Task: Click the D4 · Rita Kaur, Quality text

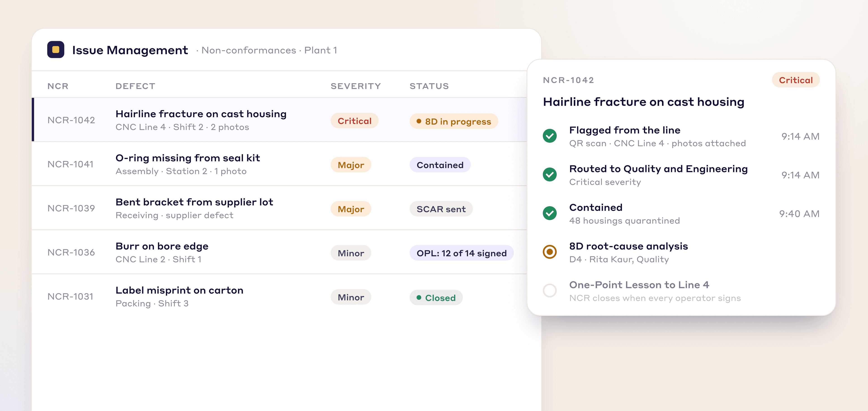Action: (x=619, y=259)
